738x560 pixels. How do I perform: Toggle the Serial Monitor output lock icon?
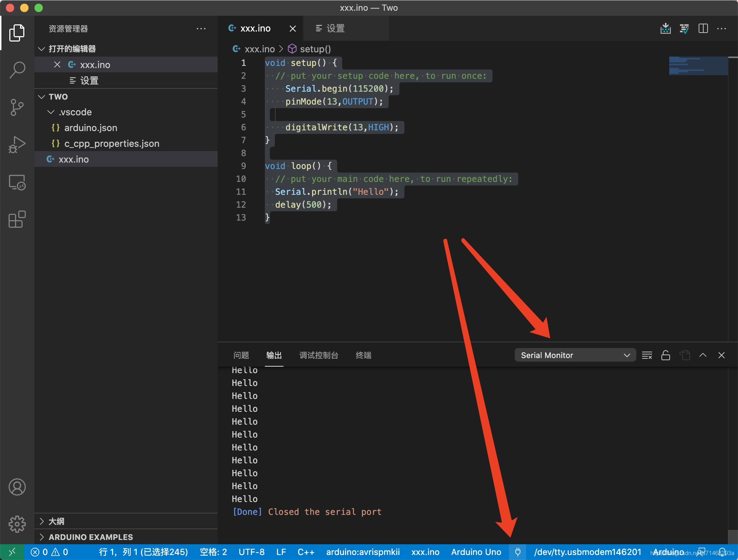point(666,355)
